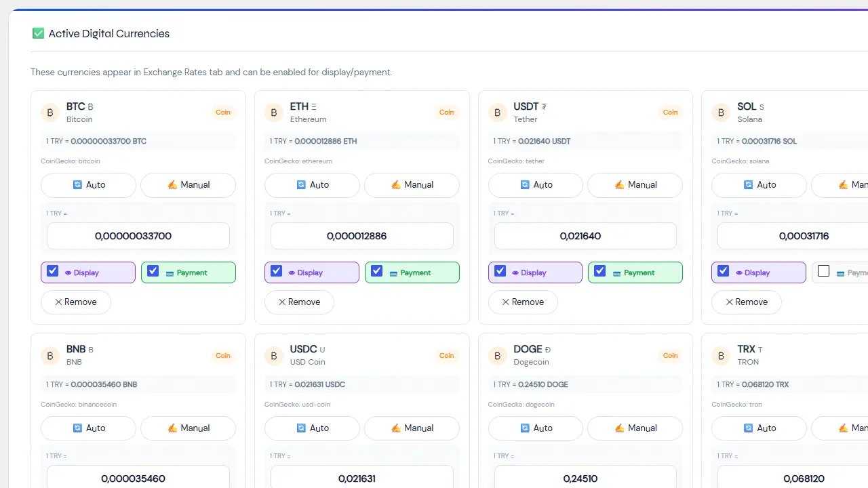Click the Coin badge on the DOGE card
Viewport: 868px width, 488px height.
[x=671, y=356]
